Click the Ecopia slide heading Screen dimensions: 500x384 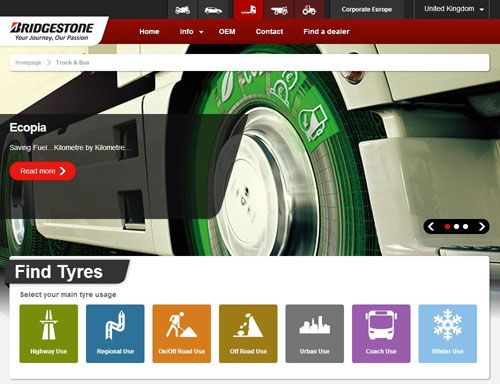(28, 127)
